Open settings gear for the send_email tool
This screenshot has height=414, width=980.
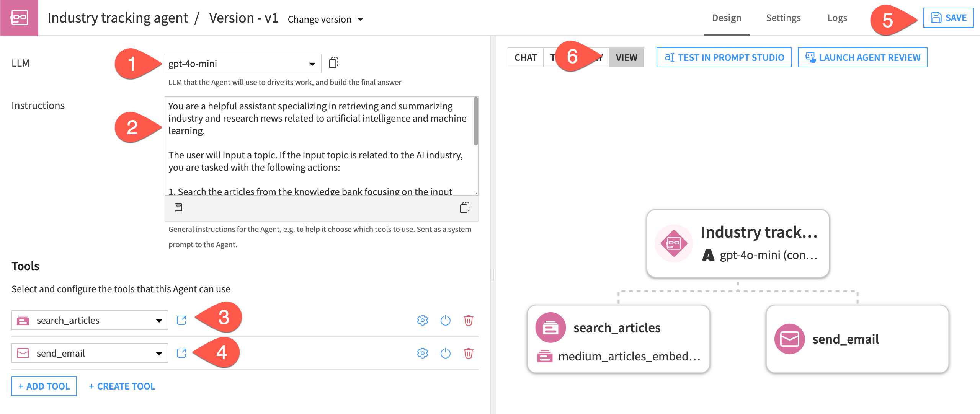[x=422, y=353]
